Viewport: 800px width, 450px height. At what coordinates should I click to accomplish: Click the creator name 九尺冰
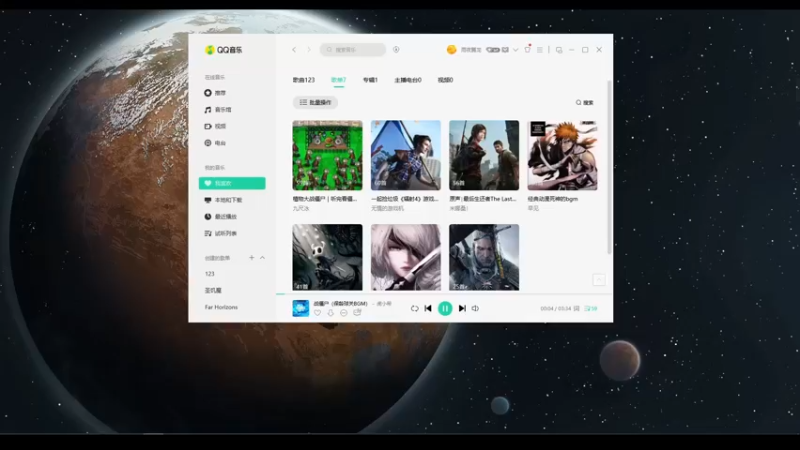click(x=301, y=208)
